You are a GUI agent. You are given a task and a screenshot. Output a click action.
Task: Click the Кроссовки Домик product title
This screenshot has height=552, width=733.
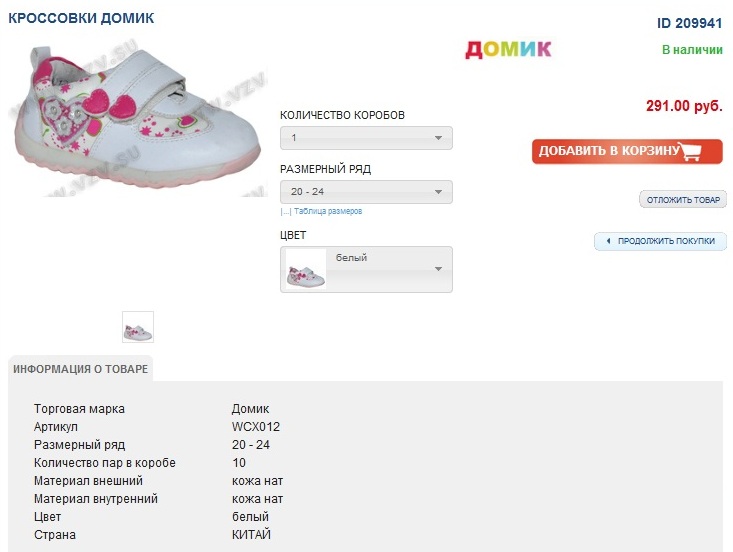(x=81, y=19)
